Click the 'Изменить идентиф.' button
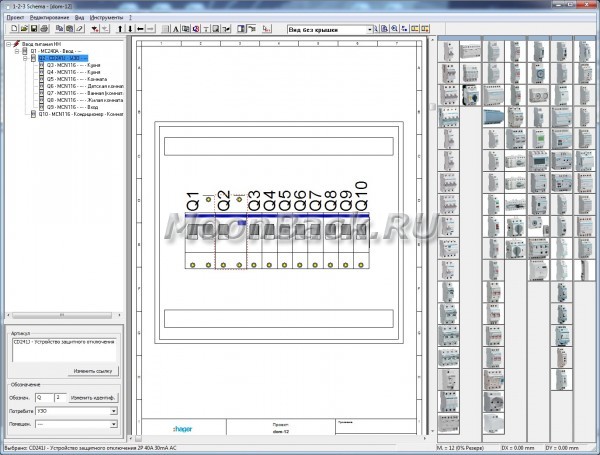This screenshot has width=600, height=455. click(x=94, y=397)
